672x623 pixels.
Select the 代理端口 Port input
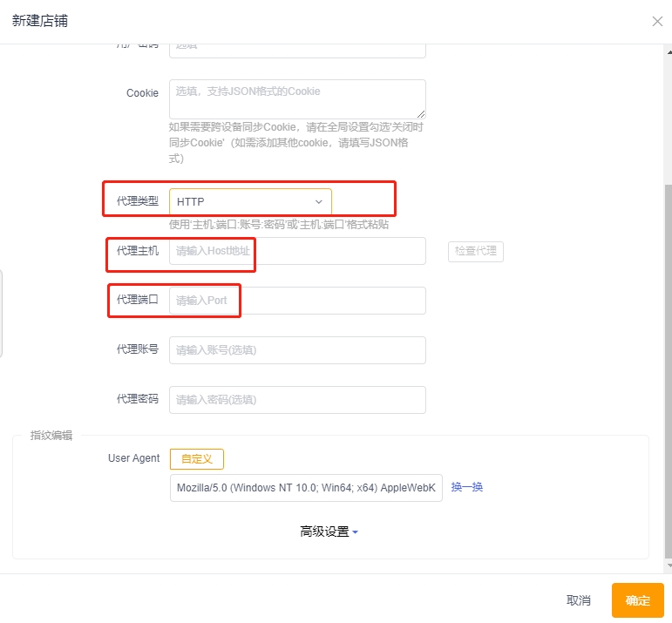point(296,301)
